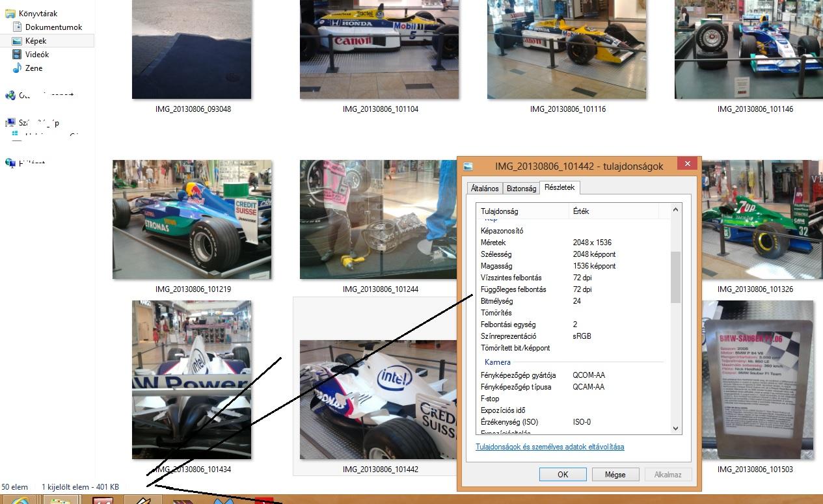Click the 1 kijelölt elem - 401 KB status
Viewport: 823px width, 504px height.
point(80,487)
